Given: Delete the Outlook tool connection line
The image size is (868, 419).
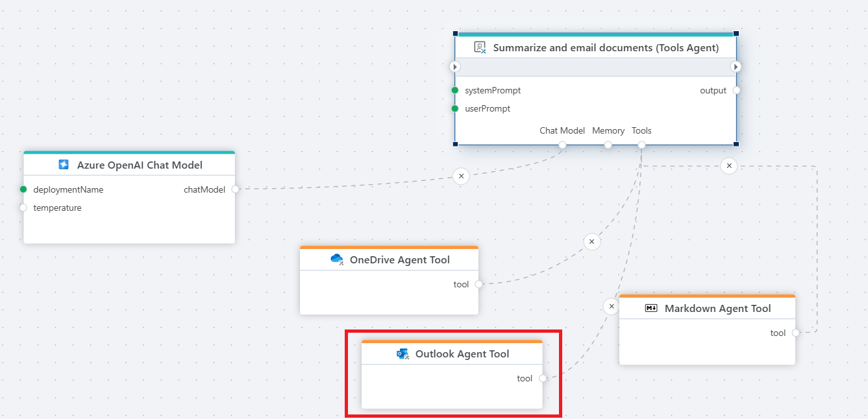Looking at the screenshot, I should pos(611,306).
